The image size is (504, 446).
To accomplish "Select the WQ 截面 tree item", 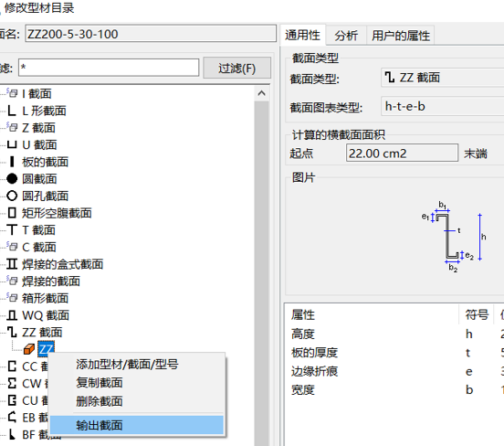I will click(x=46, y=315).
